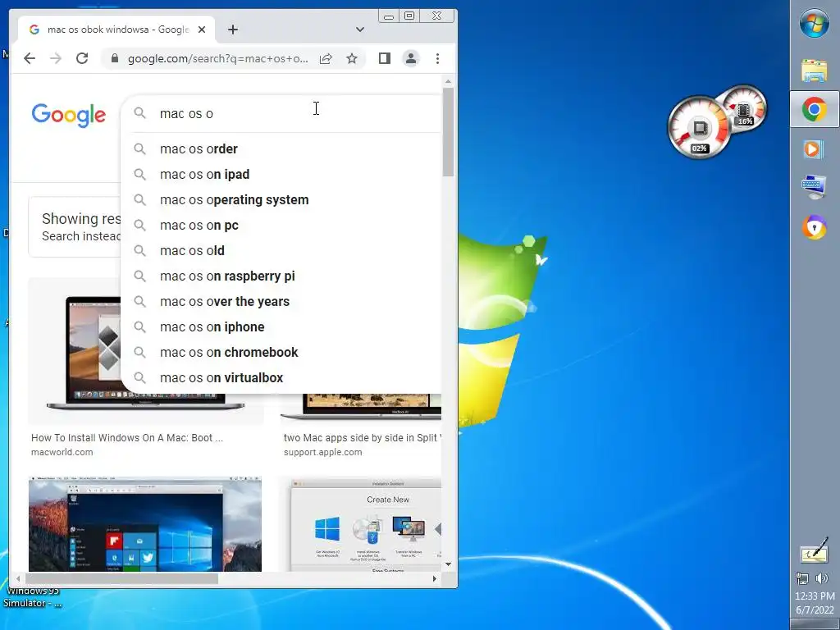Click the Google logo
This screenshot has width=840, height=630.
coord(69,115)
